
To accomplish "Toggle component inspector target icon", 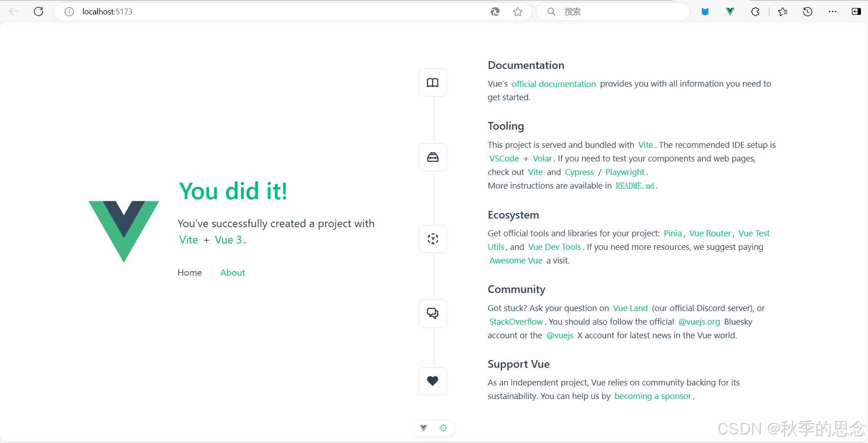I will [x=443, y=428].
